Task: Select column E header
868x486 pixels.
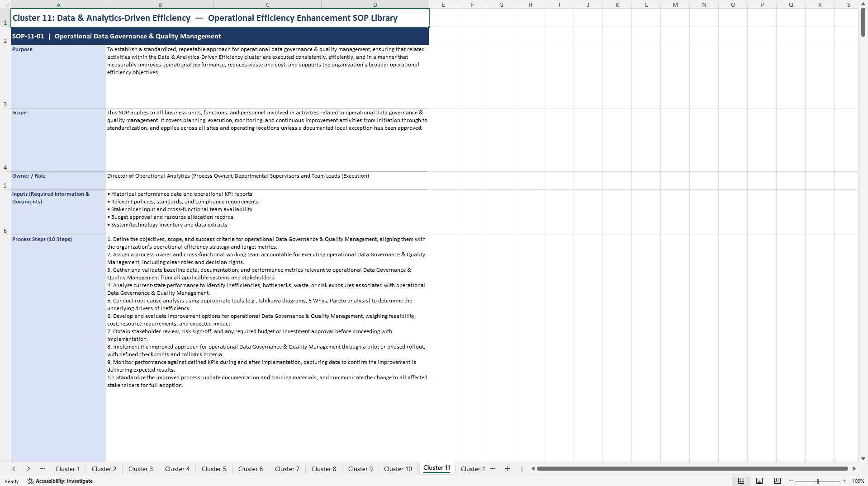Action: (x=443, y=5)
